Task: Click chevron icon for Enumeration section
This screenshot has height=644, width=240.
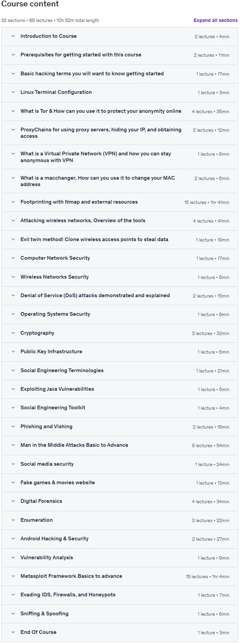Action: click(x=13, y=520)
